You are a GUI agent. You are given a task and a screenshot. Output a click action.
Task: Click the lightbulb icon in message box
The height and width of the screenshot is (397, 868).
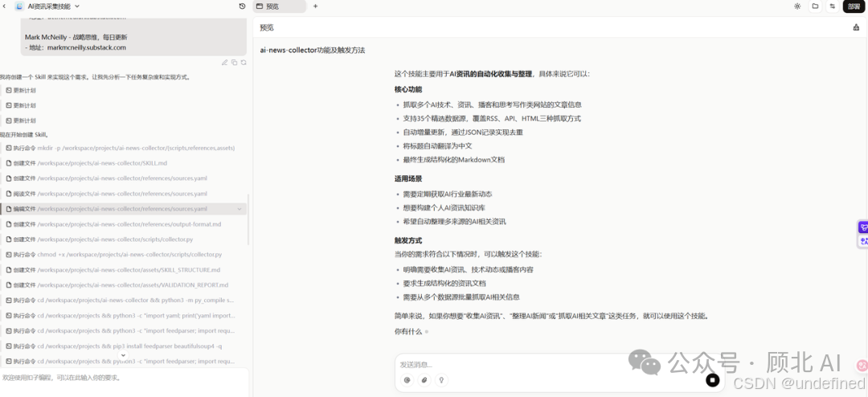coord(441,380)
